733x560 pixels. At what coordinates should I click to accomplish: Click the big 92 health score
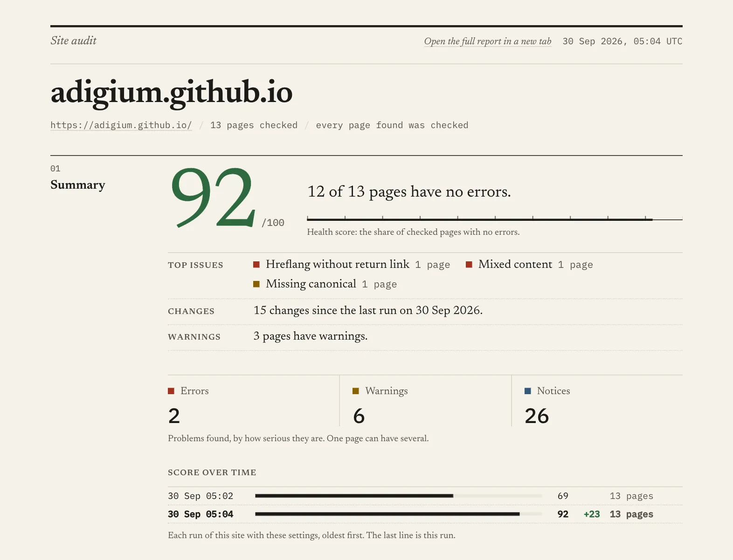click(x=213, y=198)
